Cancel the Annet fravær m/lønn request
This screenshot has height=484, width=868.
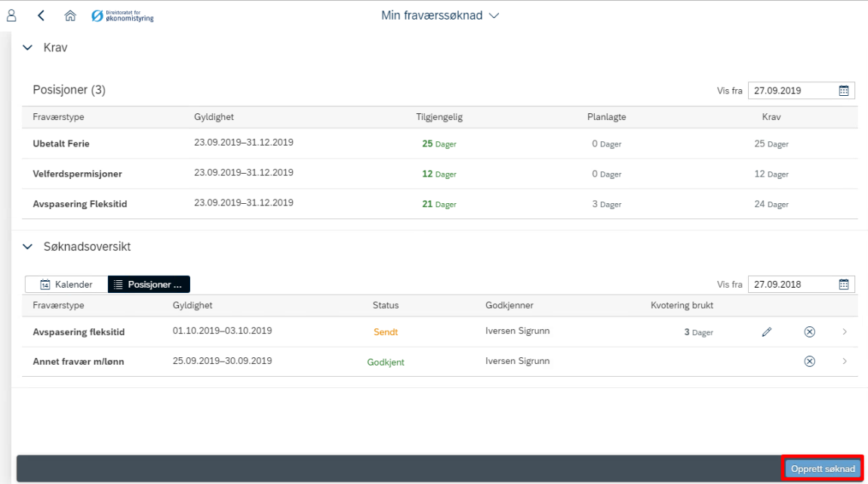point(809,361)
